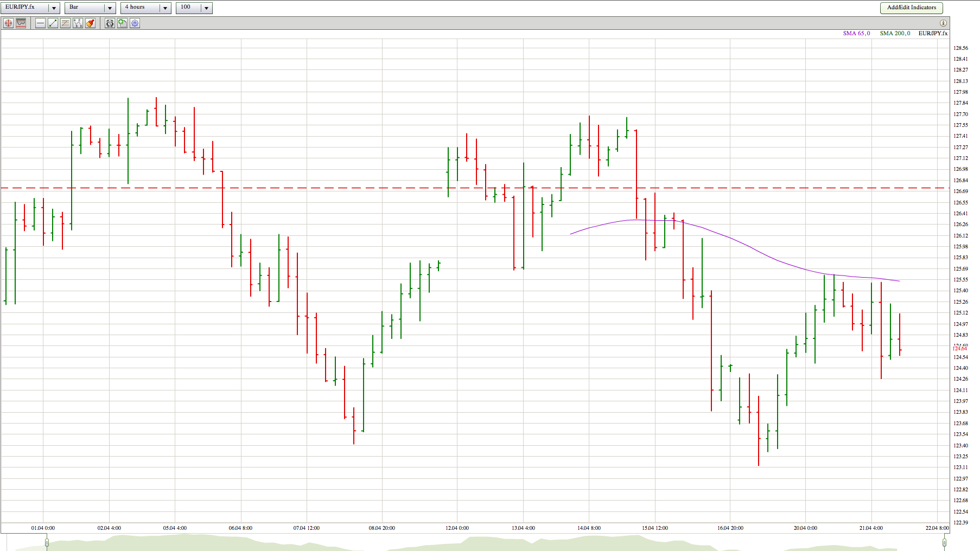Toggle the price channel overlay tool
Image resolution: width=980 pixels, height=551 pixels.
(21, 23)
